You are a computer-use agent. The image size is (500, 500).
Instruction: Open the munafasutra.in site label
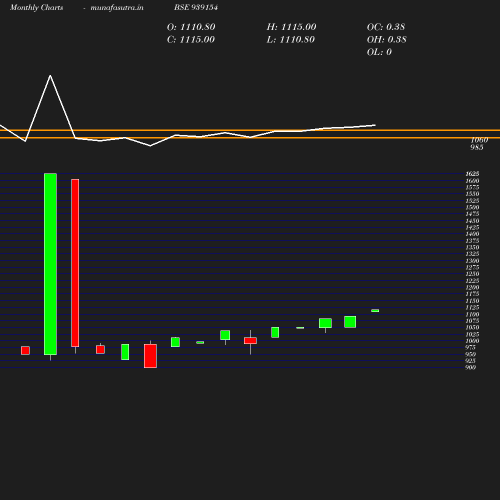point(117,8)
